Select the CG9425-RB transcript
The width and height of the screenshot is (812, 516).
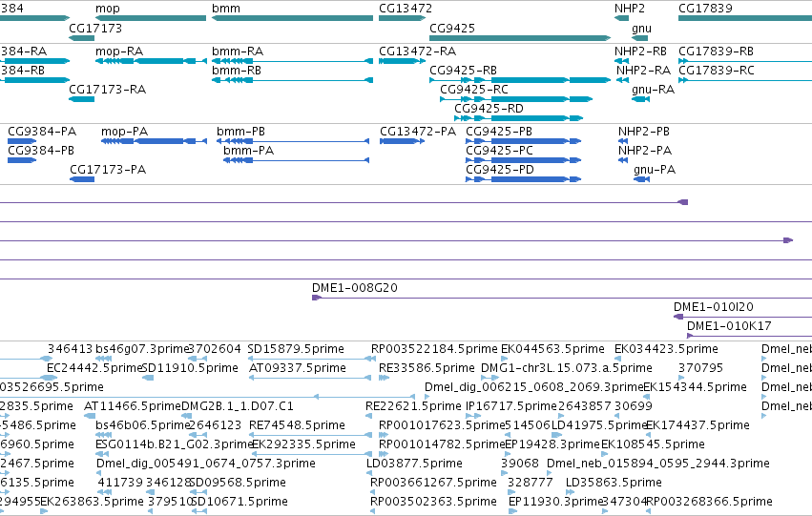click(x=520, y=80)
